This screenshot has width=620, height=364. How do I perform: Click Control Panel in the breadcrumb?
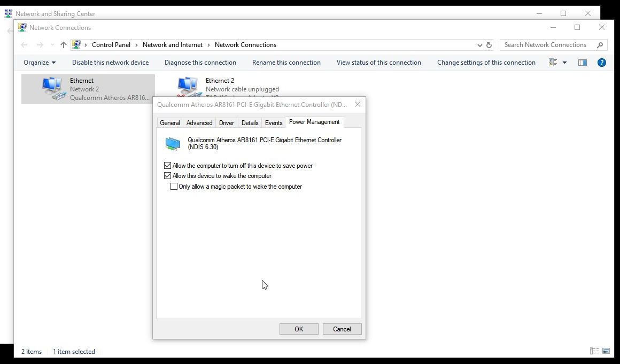click(x=111, y=45)
